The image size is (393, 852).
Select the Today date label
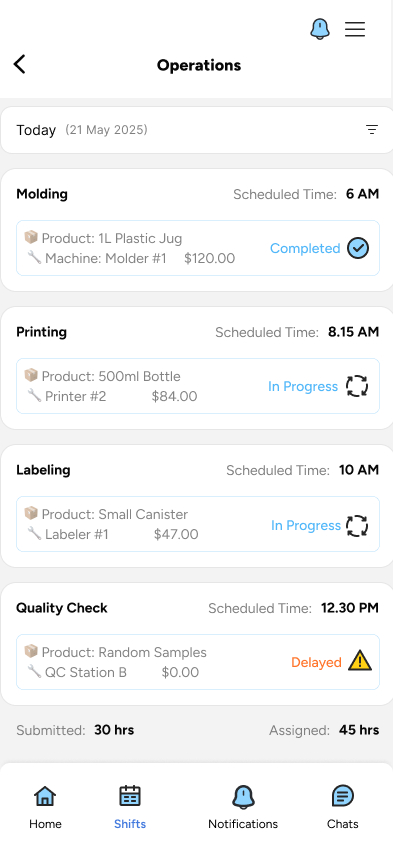click(x=36, y=130)
